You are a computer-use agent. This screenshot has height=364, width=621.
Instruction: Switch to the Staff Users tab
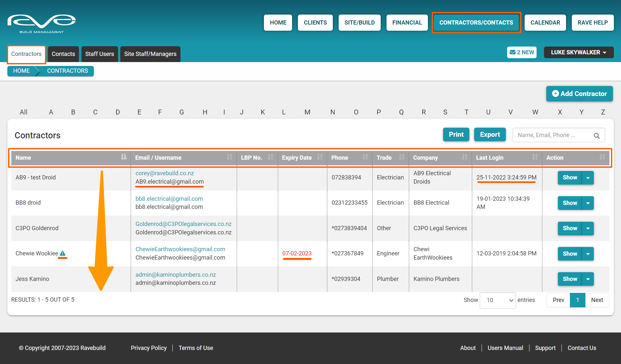coord(100,54)
